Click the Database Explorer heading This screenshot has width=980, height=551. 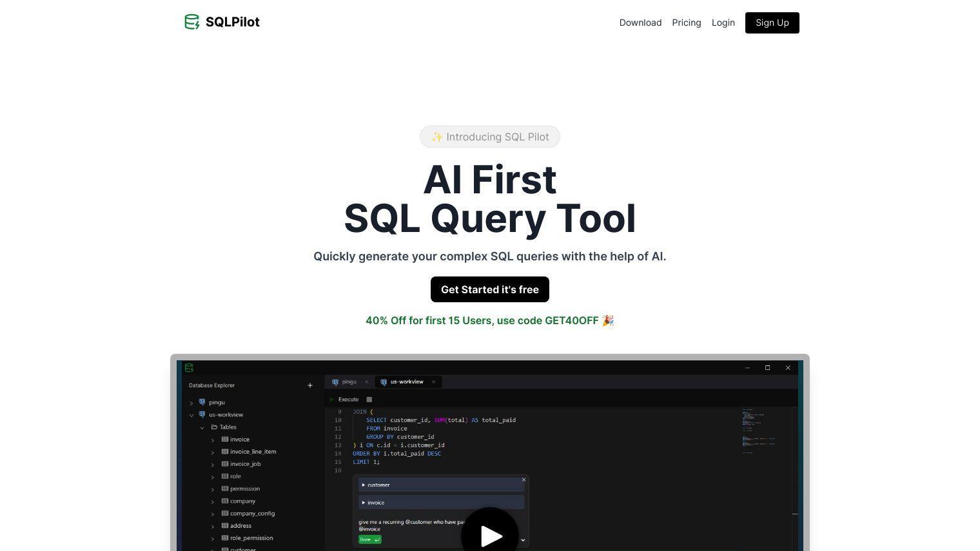[x=211, y=385]
